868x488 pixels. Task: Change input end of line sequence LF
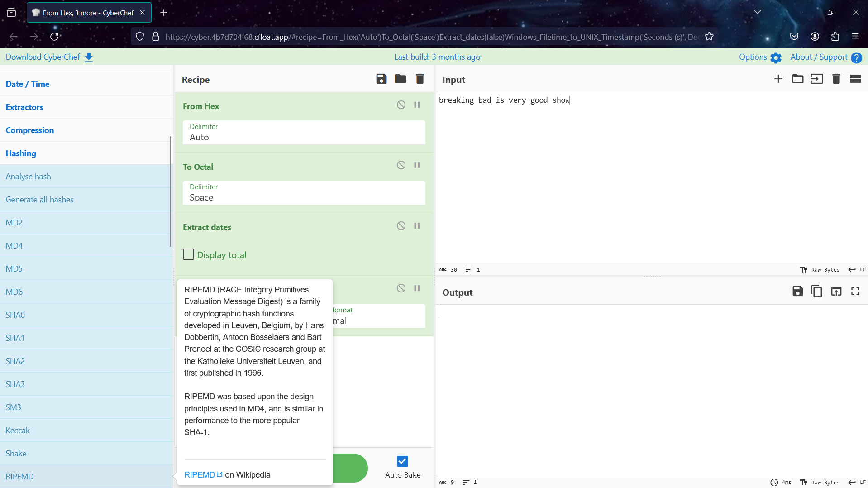pos(857,270)
